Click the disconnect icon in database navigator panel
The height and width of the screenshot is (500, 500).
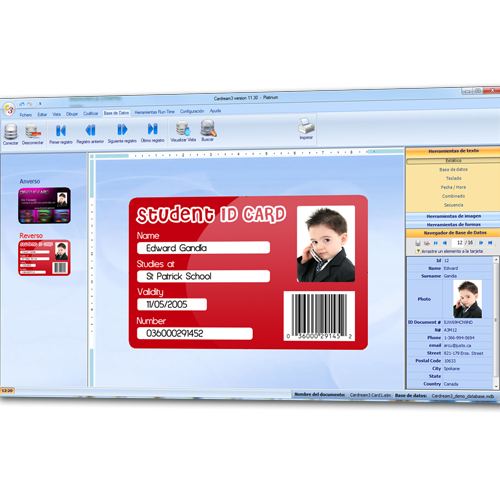(x=427, y=243)
